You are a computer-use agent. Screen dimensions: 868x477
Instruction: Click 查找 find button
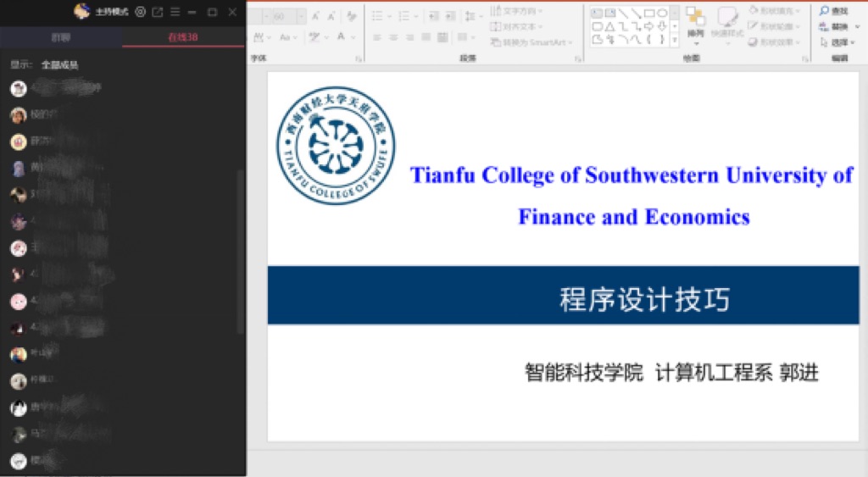click(834, 10)
